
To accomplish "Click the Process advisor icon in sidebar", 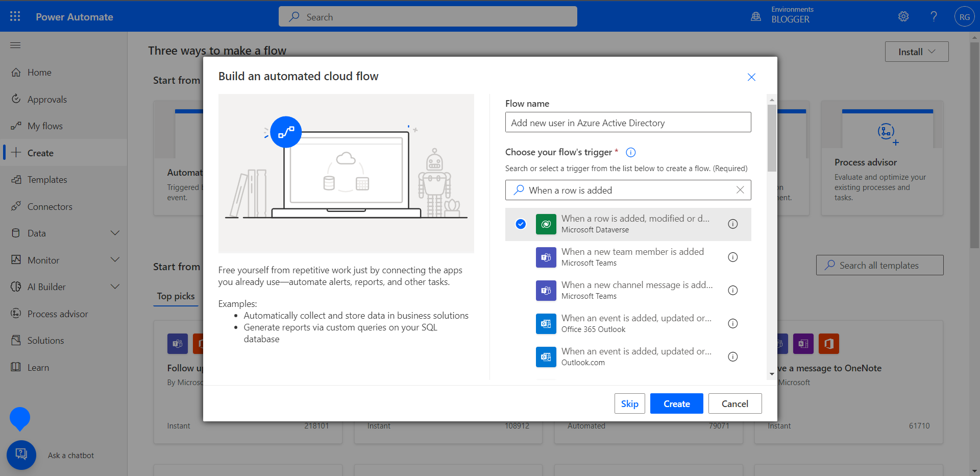I will click(x=16, y=314).
